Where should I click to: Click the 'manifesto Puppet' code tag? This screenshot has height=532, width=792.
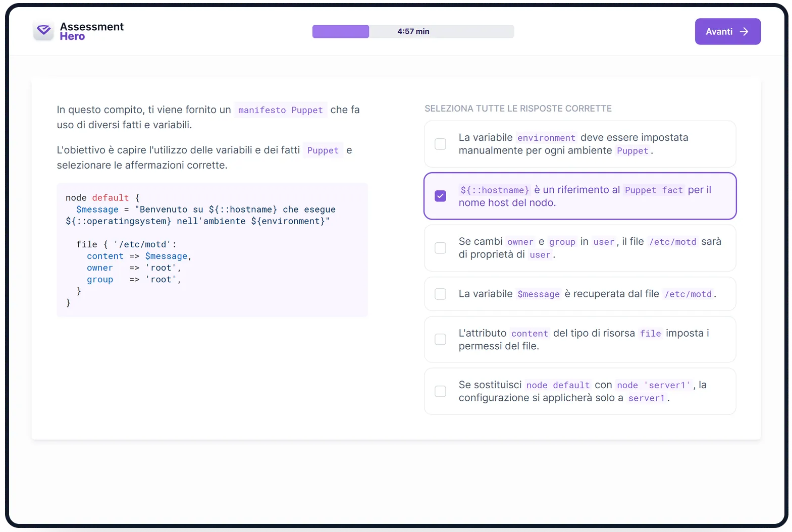[x=281, y=110]
